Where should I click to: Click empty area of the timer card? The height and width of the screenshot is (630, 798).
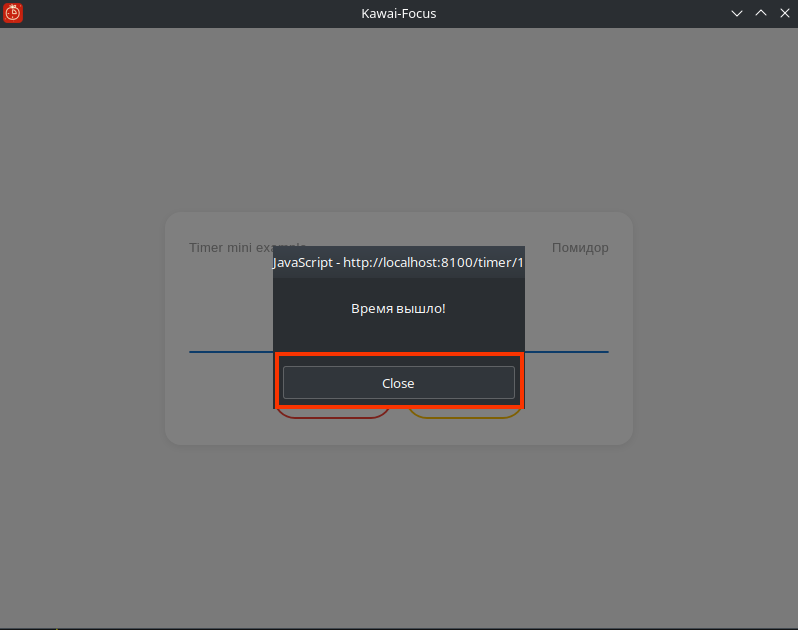pos(220,400)
